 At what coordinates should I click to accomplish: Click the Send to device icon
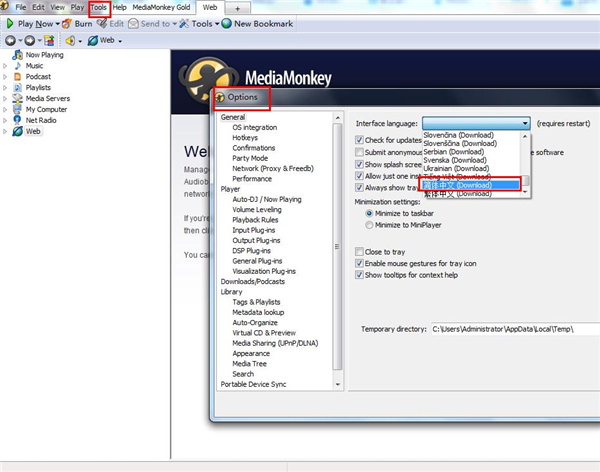(133, 24)
